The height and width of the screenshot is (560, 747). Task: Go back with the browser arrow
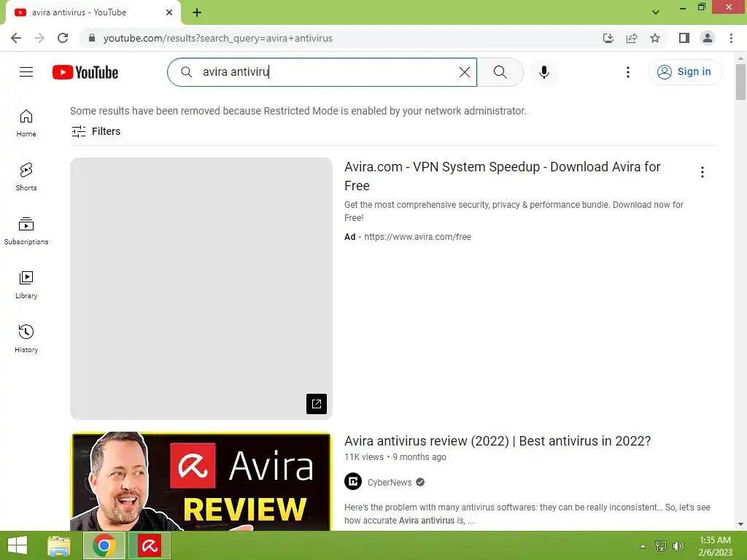click(16, 38)
